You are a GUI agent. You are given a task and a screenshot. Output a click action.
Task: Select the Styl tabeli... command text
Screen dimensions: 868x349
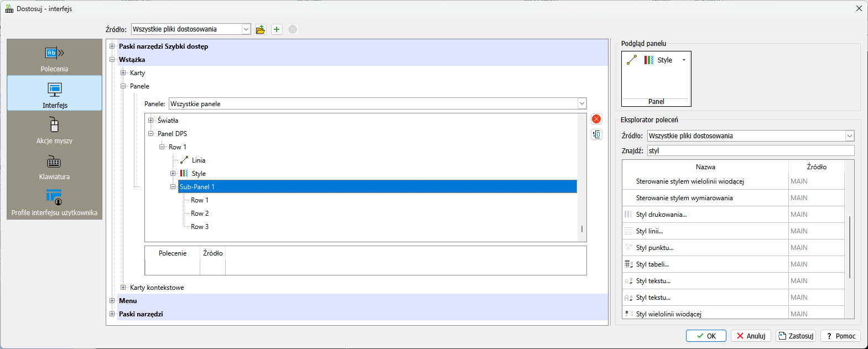click(652, 264)
